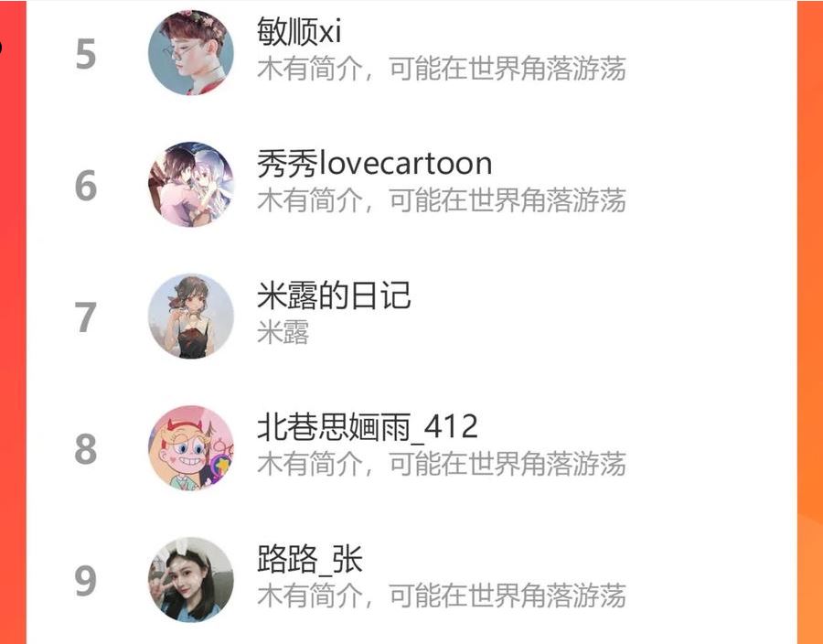Select the username 米露的日记
Image resolution: width=823 pixels, height=644 pixels.
(x=334, y=295)
